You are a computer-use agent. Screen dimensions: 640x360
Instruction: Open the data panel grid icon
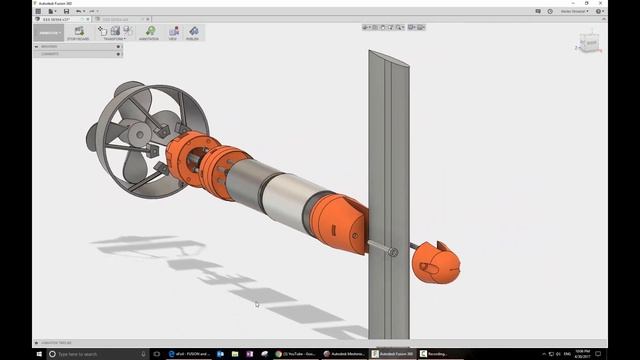pyautogui.click(x=38, y=11)
